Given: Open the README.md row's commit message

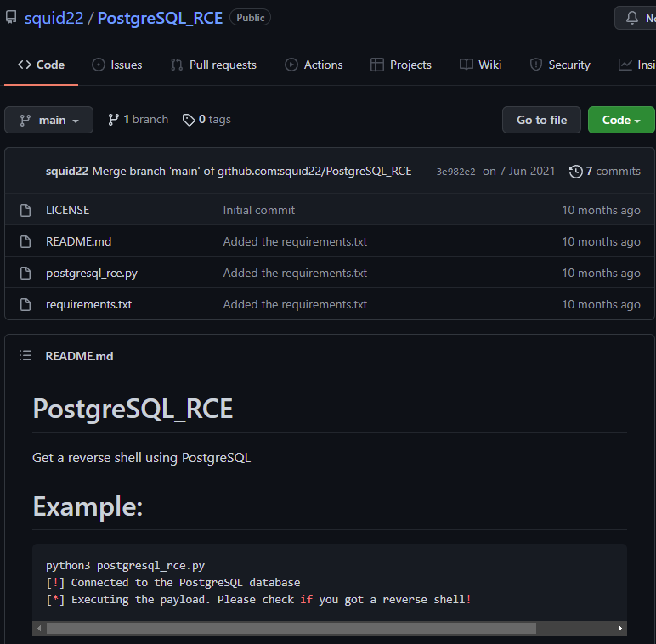Looking at the screenshot, I should click(295, 241).
